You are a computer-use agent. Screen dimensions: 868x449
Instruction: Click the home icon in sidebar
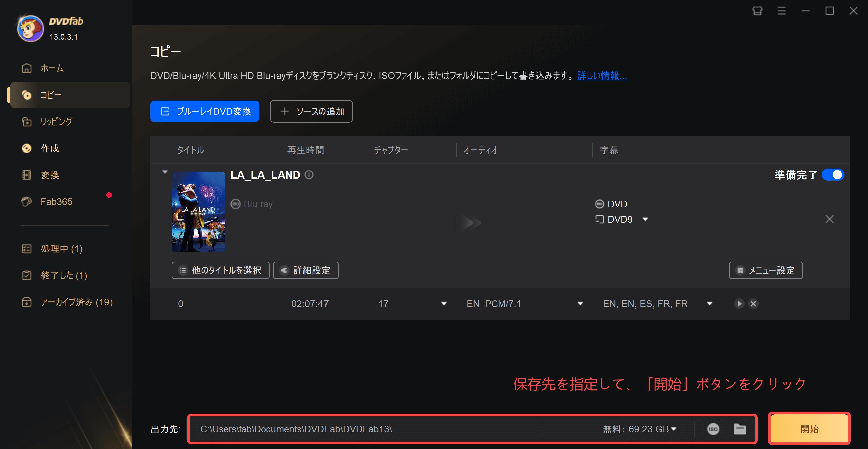coord(27,68)
